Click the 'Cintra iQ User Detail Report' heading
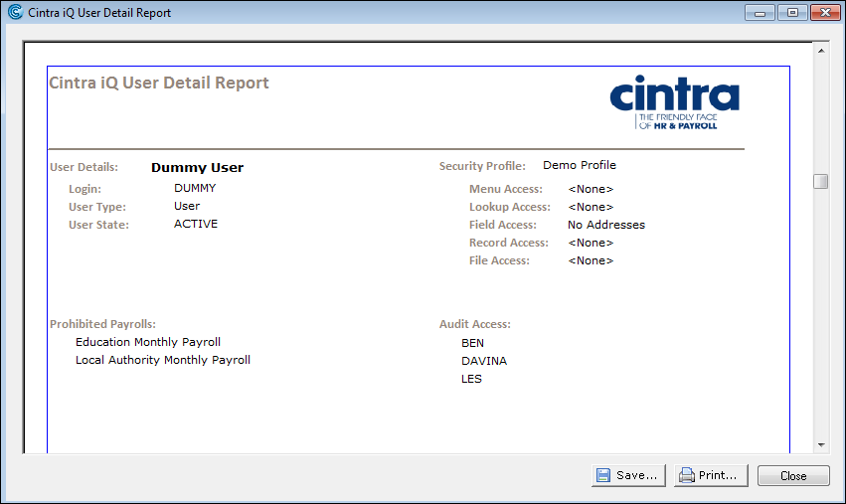This screenshot has width=846, height=504. 159,83
